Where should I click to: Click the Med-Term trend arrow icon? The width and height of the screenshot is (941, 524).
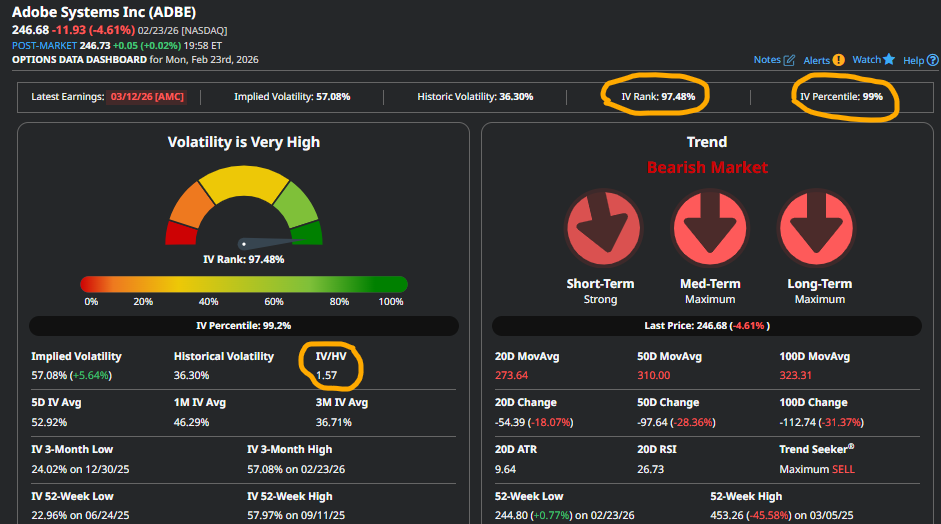(710, 227)
